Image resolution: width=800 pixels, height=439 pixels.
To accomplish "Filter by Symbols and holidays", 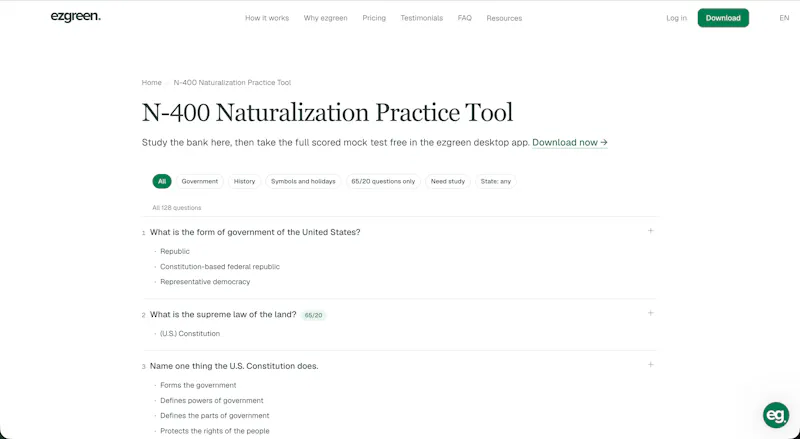I will 303,181.
